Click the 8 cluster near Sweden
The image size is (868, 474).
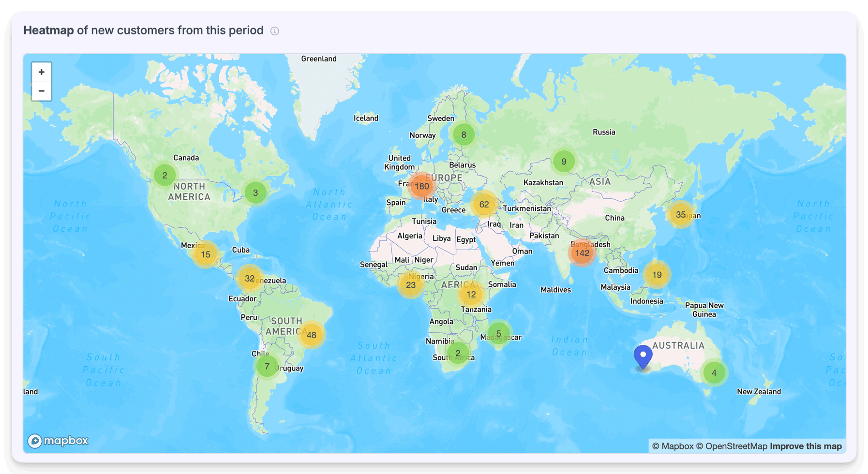click(464, 135)
